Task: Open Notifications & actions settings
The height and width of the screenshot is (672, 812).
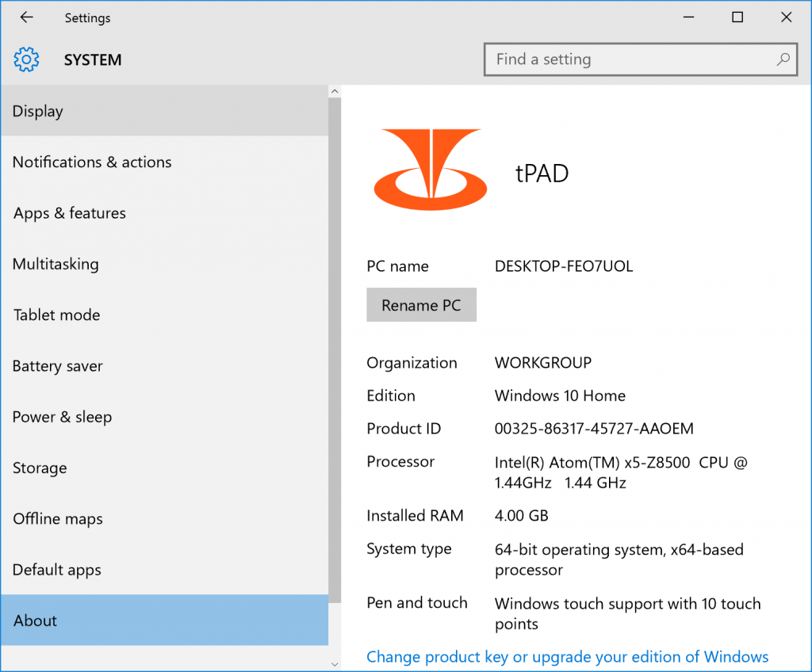Action: point(165,162)
